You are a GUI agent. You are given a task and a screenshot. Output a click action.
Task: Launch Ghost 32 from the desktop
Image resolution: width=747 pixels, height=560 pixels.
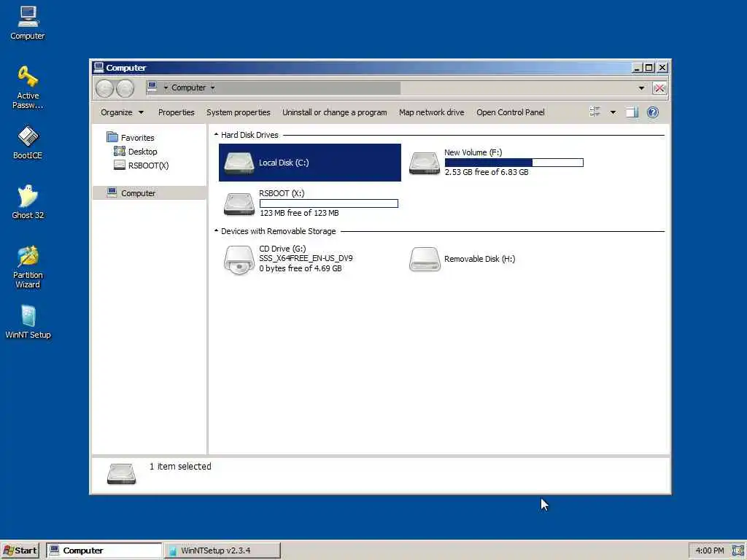point(28,202)
